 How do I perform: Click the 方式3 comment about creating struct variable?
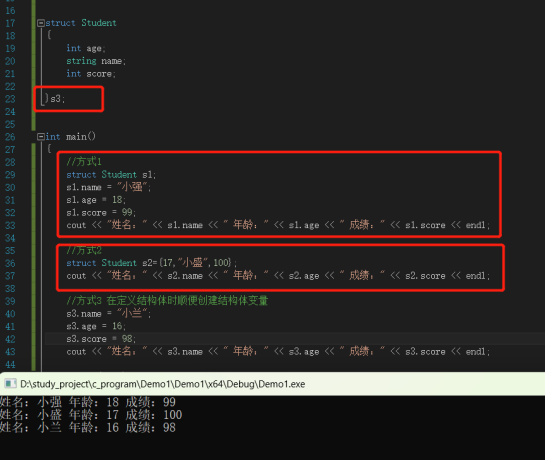tap(167, 300)
